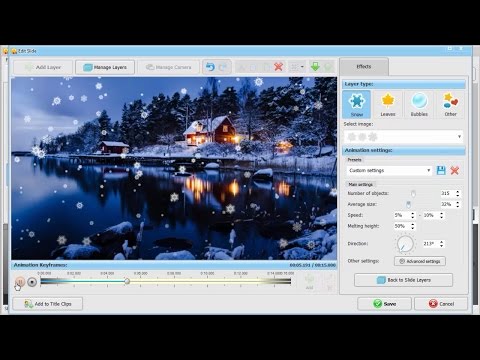
Task: Click the timeline at the 0:10.000 mark
Action: [x=207, y=281]
